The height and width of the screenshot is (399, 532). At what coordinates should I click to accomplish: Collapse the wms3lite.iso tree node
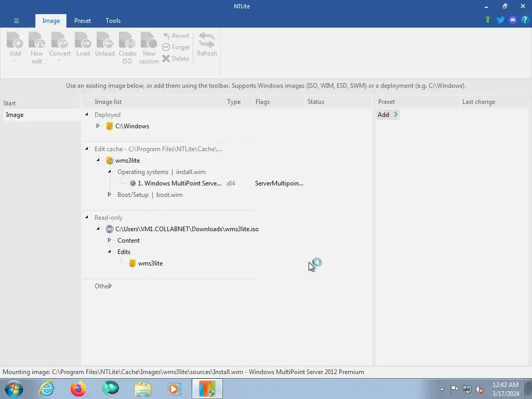(x=98, y=229)
